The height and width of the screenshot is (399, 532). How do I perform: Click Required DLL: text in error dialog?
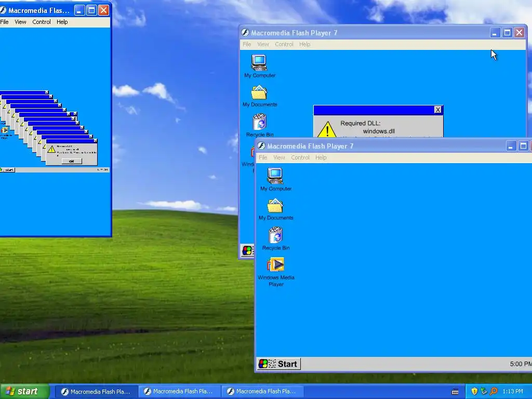click(x=361, y=123)
